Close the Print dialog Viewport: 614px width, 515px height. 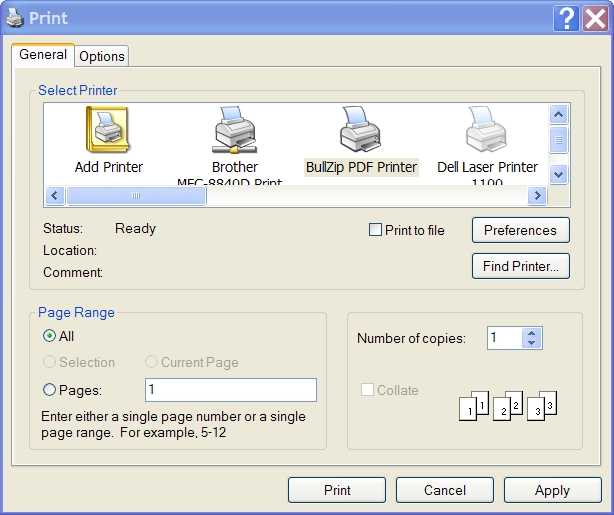(595, 18)
